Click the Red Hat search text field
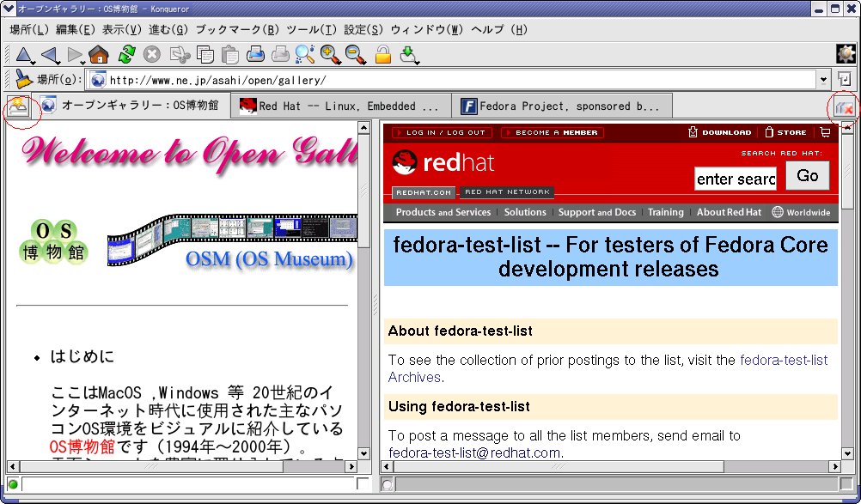 tap(736, 179)
